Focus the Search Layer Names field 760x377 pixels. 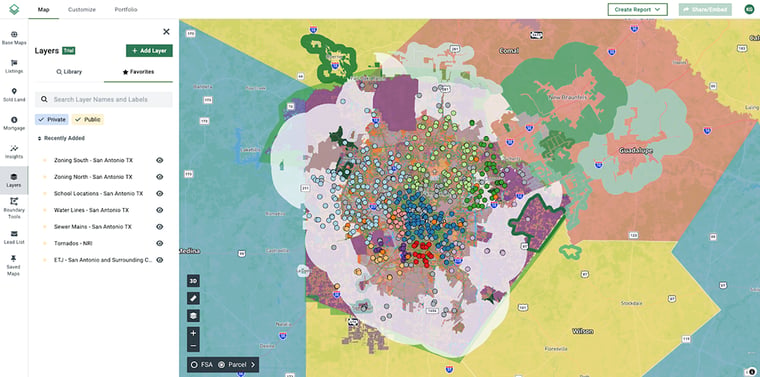click(x=104, y=99)
